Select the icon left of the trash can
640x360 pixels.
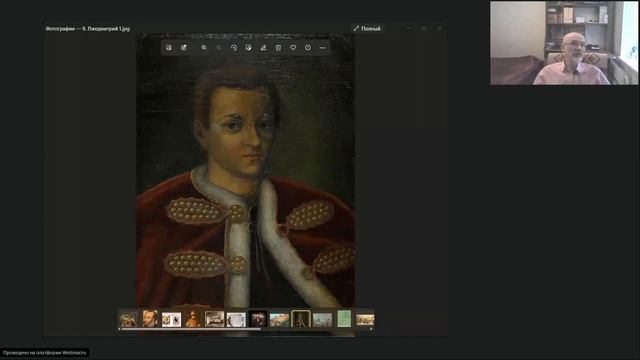(x=264, y=48)
